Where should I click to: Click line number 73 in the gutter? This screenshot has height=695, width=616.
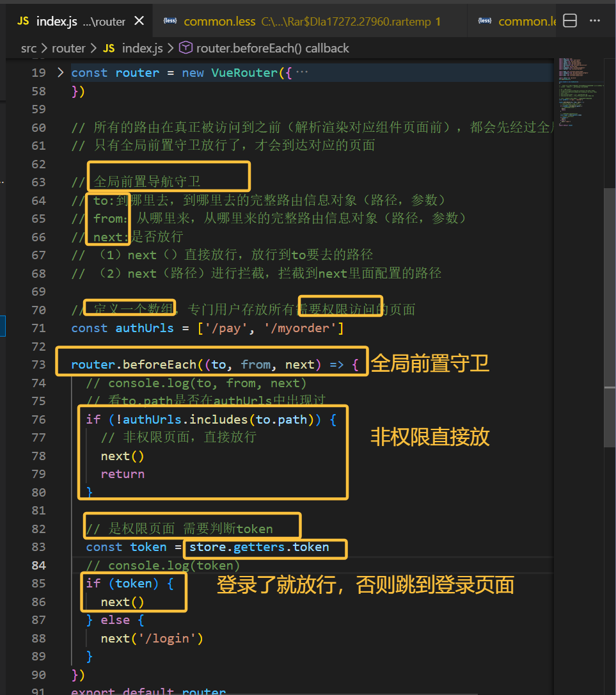(x=38, y=364)
